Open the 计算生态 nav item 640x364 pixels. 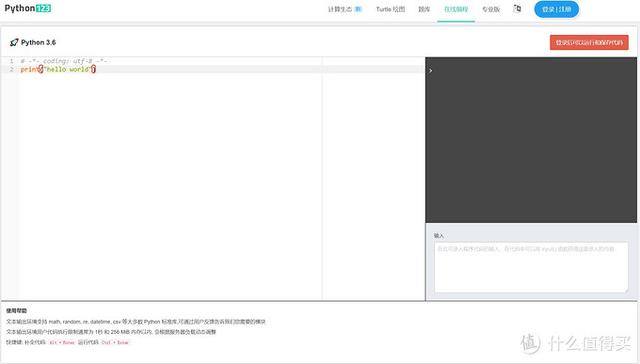coord(340,9)
